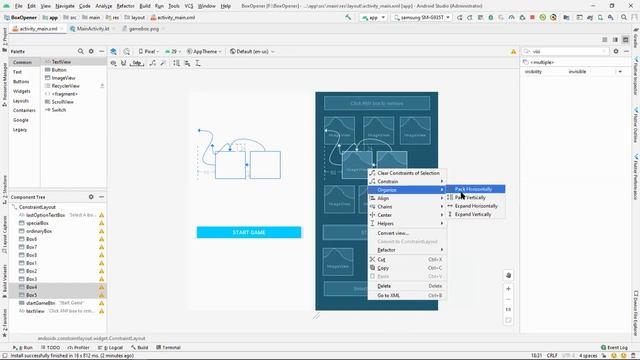Select ImageView in the palette list

point(63,78)
